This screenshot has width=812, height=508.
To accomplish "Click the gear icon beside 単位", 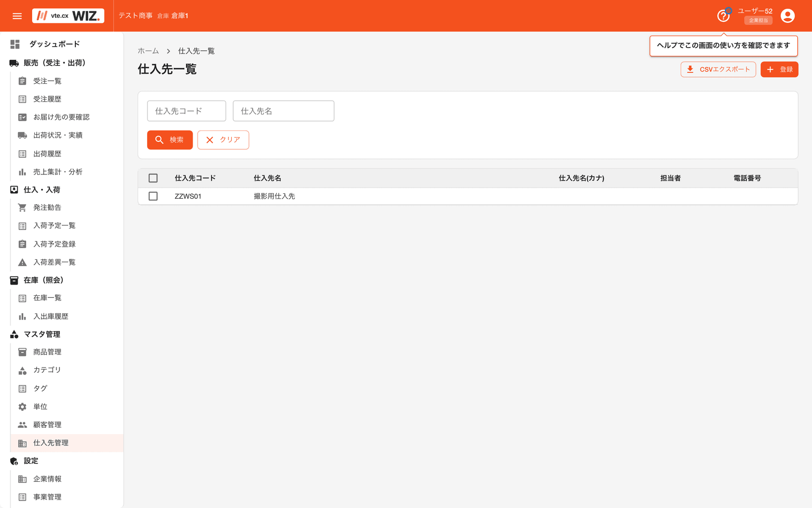I will pos(22,406).
